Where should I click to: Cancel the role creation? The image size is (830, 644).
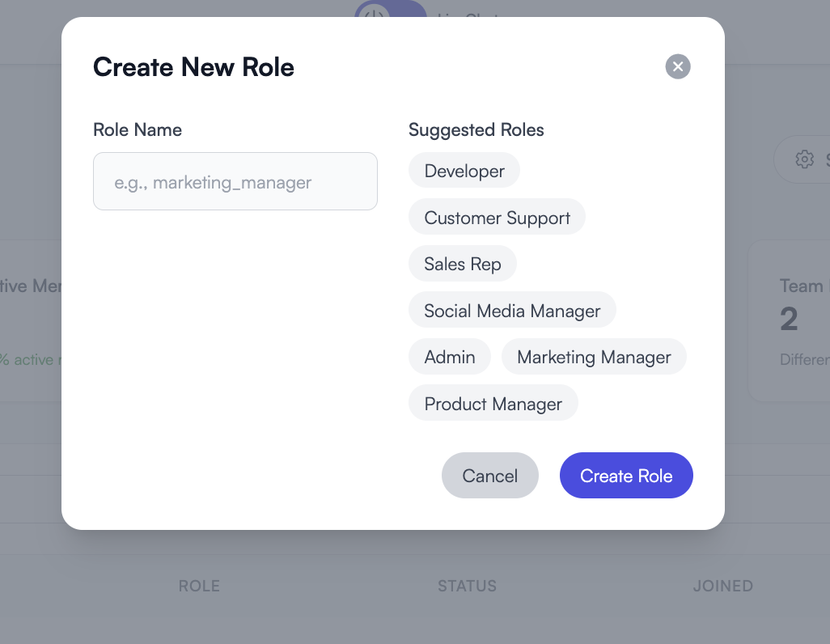click(490, 475)
